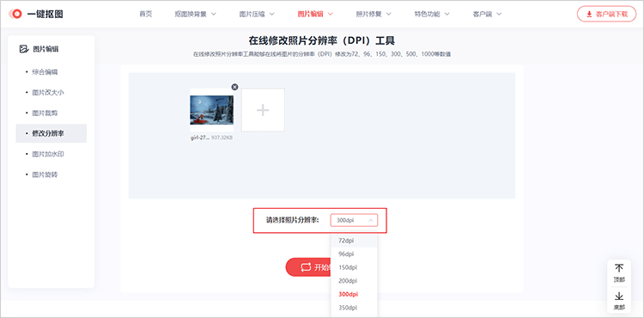
Task: Click the 请选择照片分辨率 label
Action: [293, 220]
